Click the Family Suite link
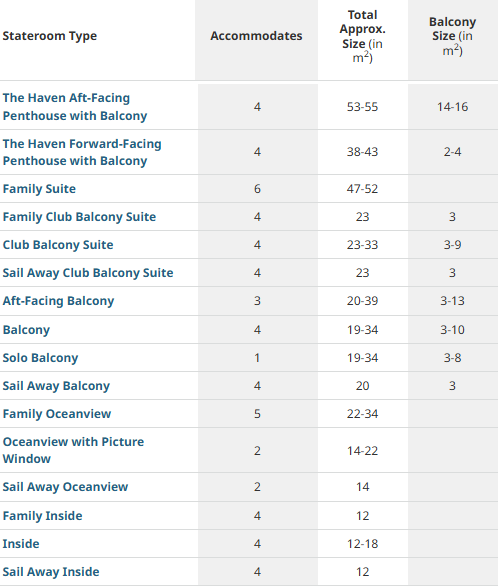The image size is (499, 587). pos(39,189)
